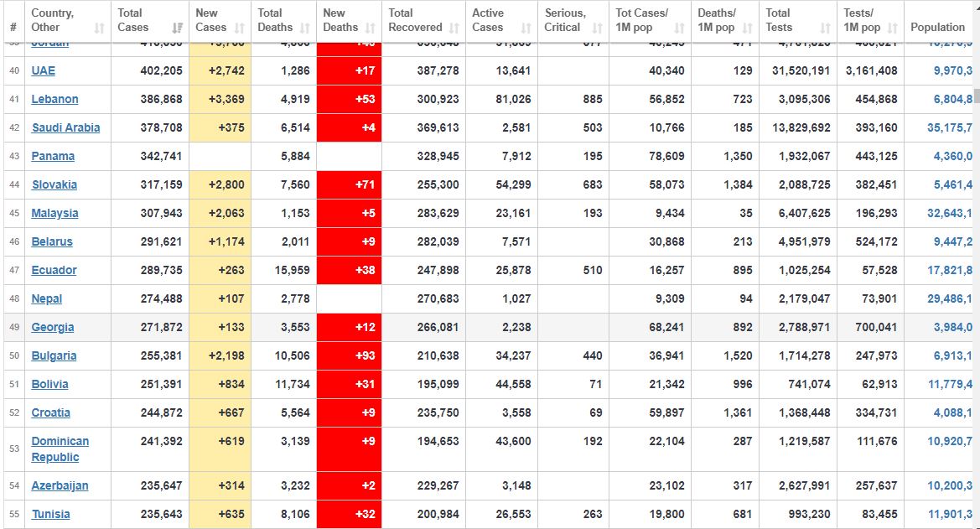
Task: Select UAE total cases 402,205
Action: 161,70
